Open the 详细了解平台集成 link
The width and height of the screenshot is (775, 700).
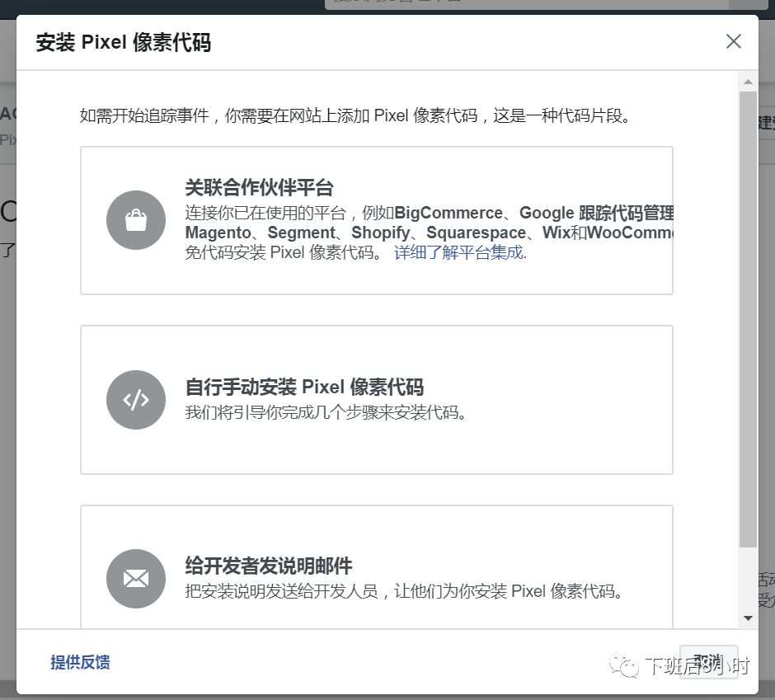click(460, 252)
